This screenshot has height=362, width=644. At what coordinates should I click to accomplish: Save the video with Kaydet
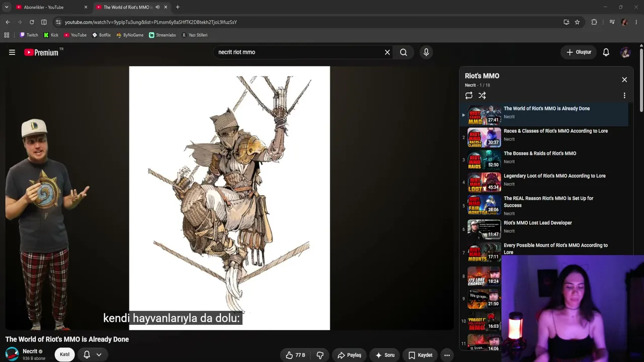click(x=420, y=355)
